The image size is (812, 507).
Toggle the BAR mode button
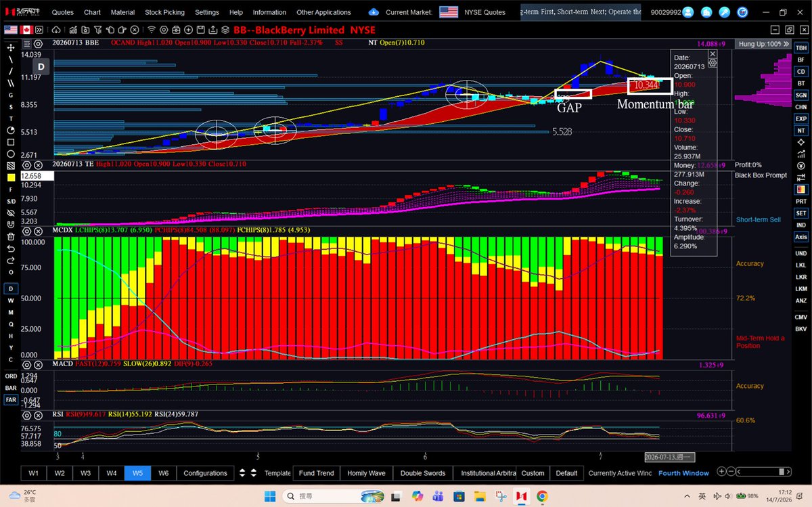(x=11, y=388)
